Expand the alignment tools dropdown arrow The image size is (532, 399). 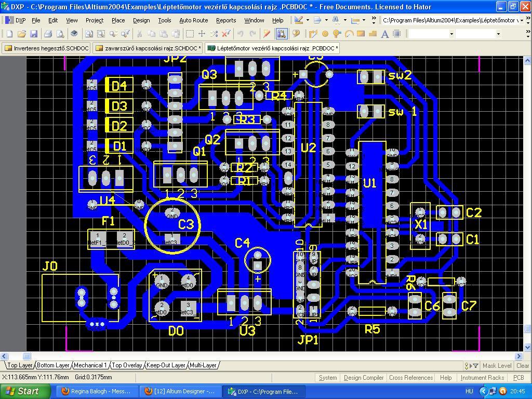coord(326,20)
